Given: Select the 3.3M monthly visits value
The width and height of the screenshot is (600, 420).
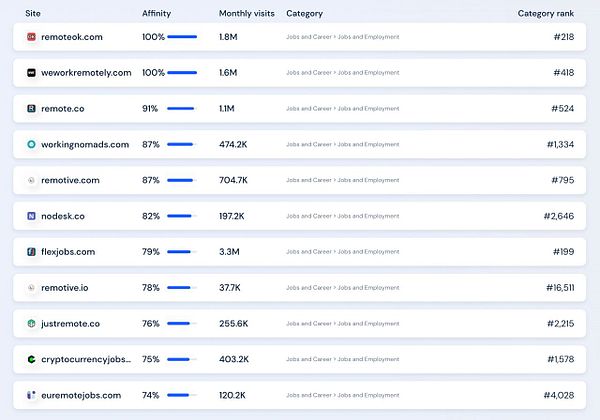Looking at the screenshot, I should tap(229, 252).
